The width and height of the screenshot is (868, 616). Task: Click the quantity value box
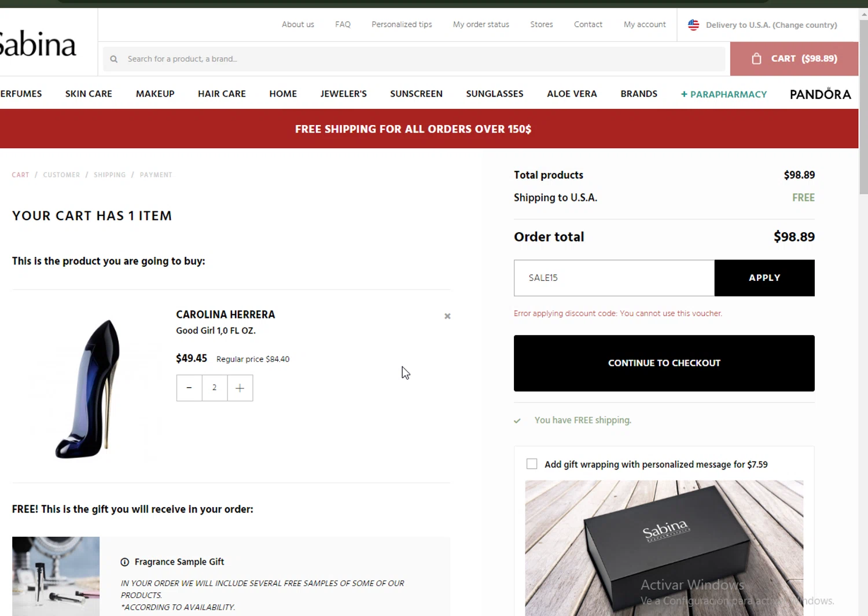215,388
